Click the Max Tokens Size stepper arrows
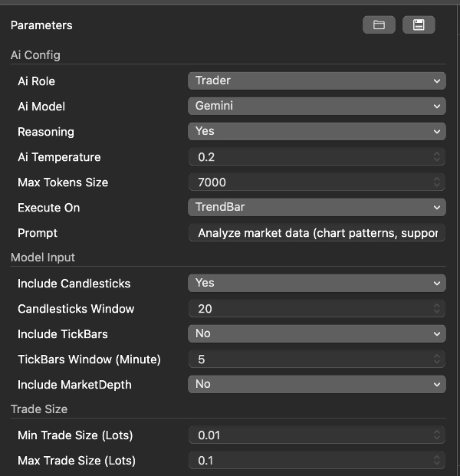This screenshot has width=460, height=476. click(438, 182)
